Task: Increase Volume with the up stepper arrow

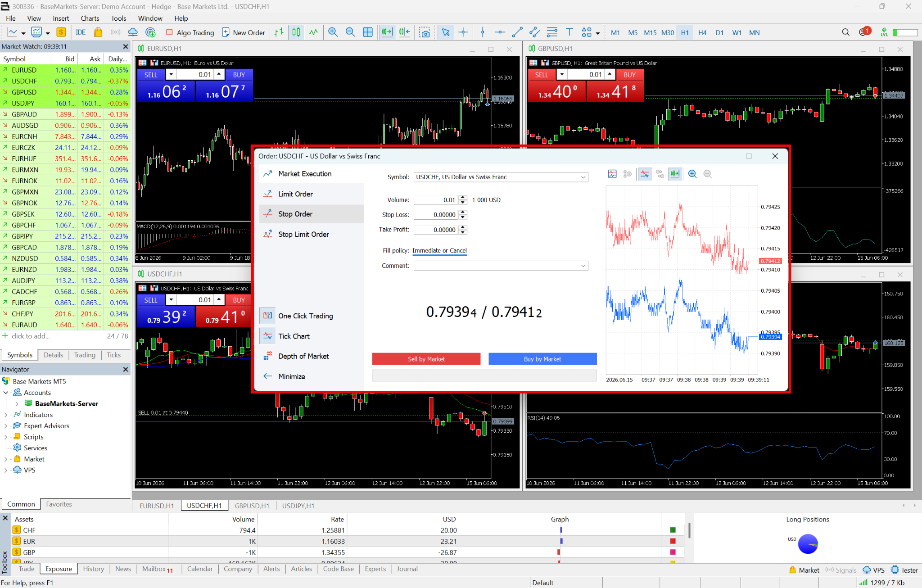Action: point(463,198)
